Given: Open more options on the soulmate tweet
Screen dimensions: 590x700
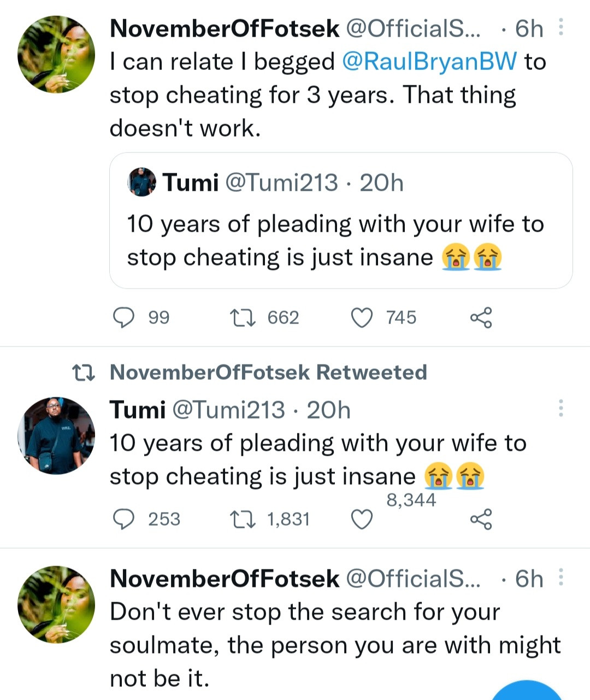Looking at the screenshot, I should click(x=560, y=578).
